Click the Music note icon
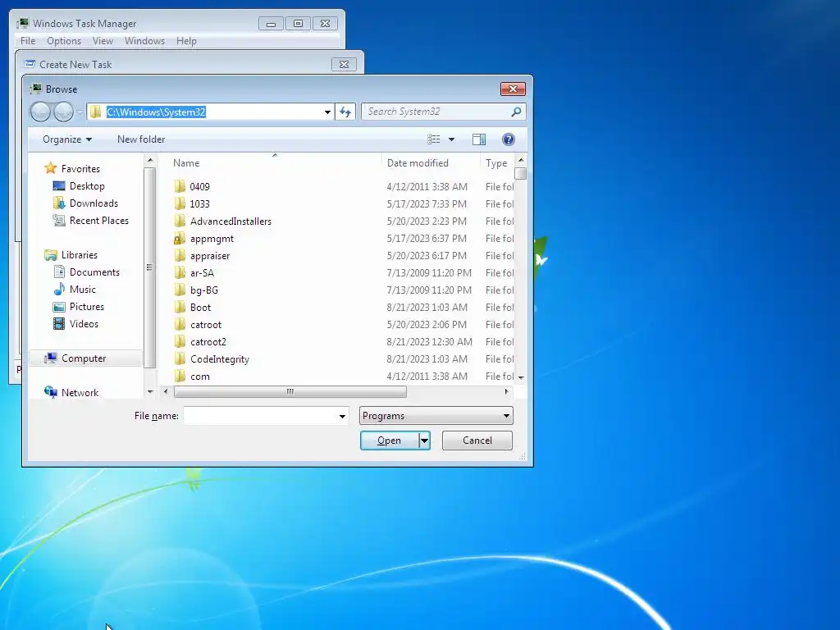This screenshot has width=840, height=630. pos(59,290)
